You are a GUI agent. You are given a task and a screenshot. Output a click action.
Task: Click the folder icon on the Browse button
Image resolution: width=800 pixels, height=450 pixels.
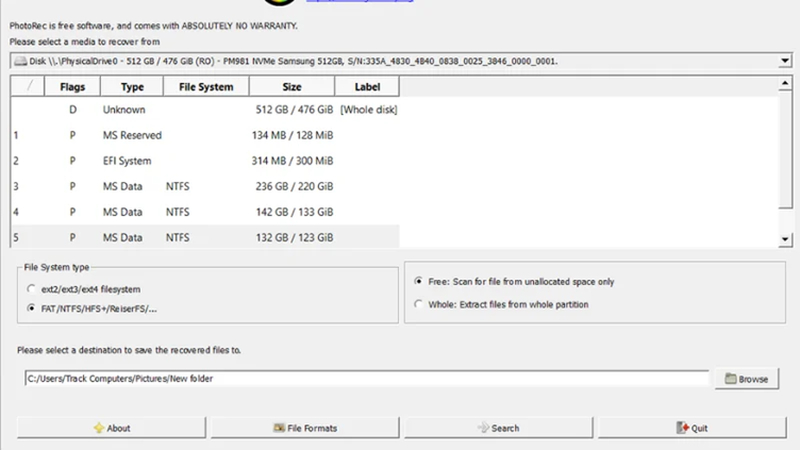[x=731, y=379]
